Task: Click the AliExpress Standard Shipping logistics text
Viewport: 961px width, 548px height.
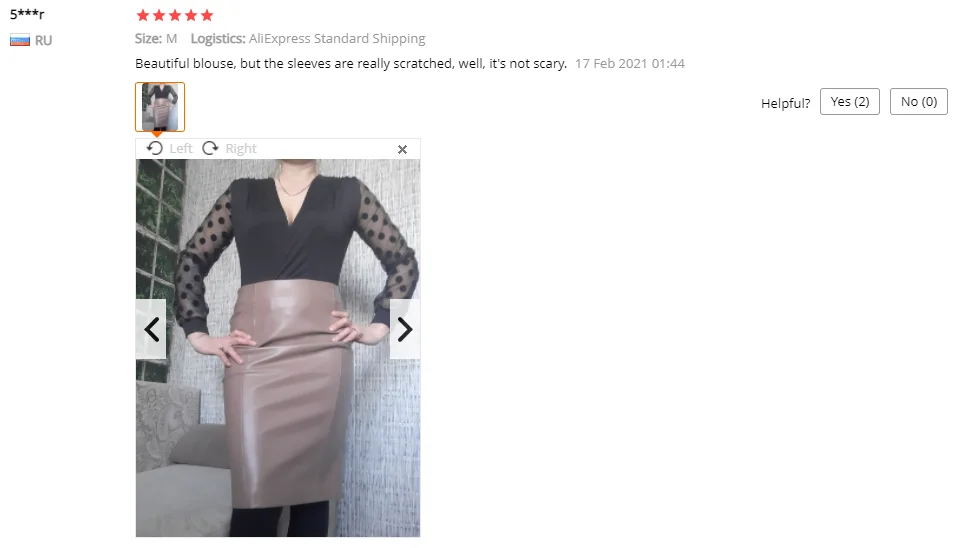Action: 337,39
